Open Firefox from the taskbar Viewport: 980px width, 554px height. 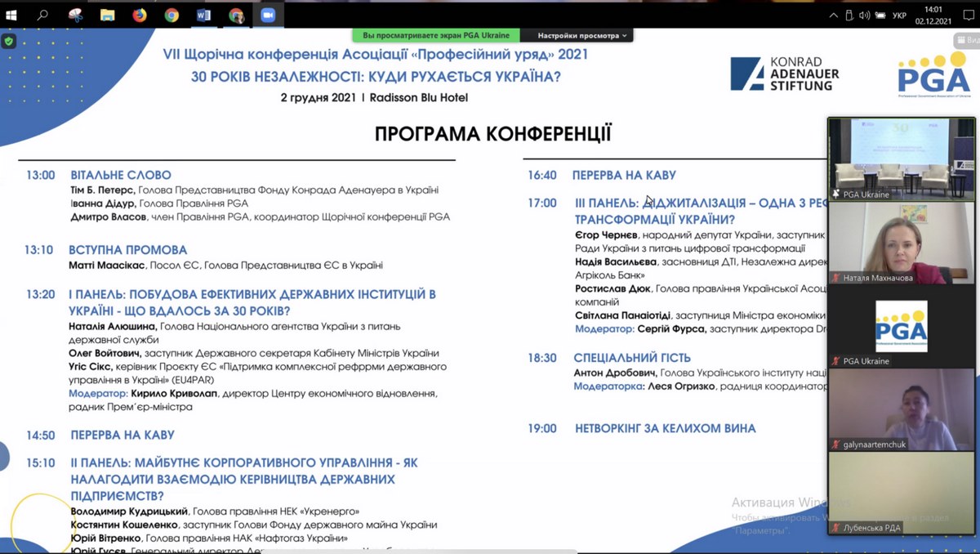coord(140,15)
